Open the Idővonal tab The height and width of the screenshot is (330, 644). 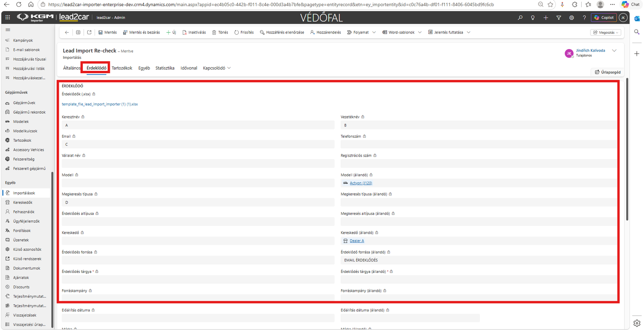[189, 68]
